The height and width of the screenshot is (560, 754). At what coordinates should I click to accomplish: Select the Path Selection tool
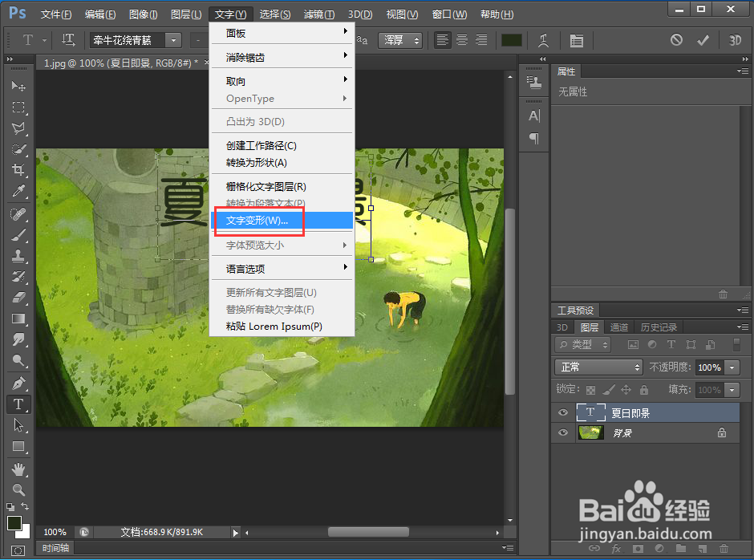point(18,425)
